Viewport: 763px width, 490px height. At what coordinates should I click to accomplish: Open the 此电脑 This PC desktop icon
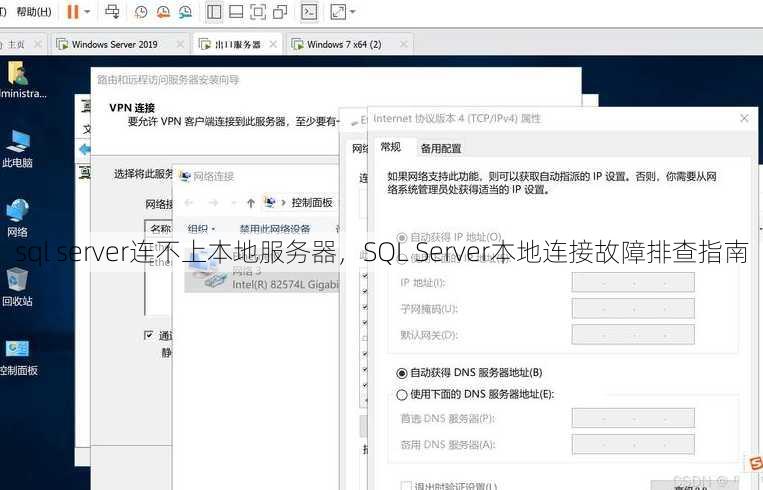18,149
